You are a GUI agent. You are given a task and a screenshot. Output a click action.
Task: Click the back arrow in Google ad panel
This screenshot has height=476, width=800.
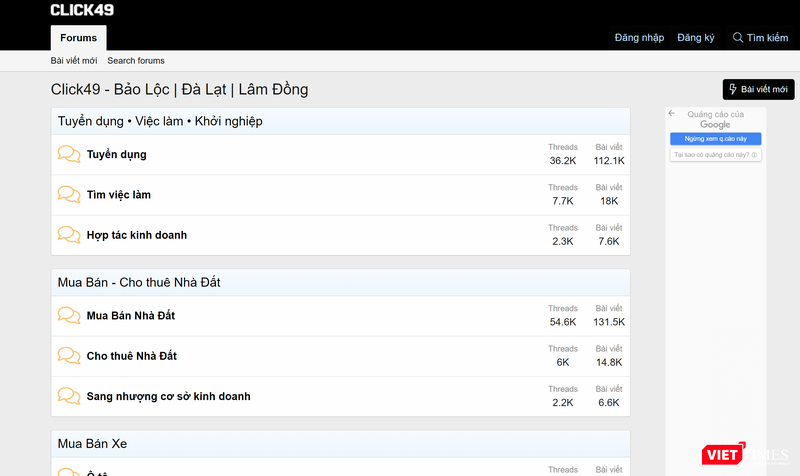coord(673,114)
